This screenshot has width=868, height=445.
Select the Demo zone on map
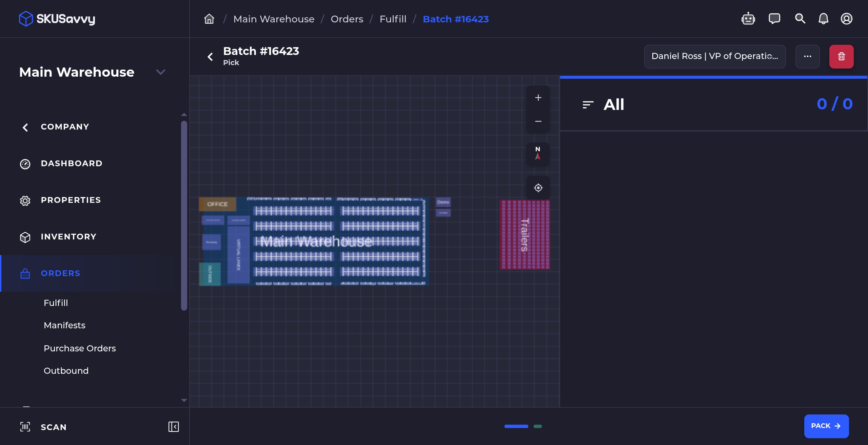point(443,202)
